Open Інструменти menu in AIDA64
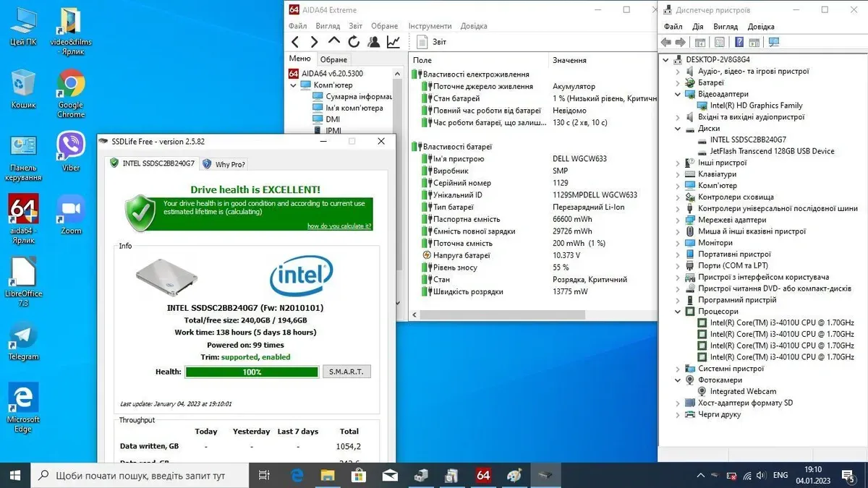 tap(430, 26)
